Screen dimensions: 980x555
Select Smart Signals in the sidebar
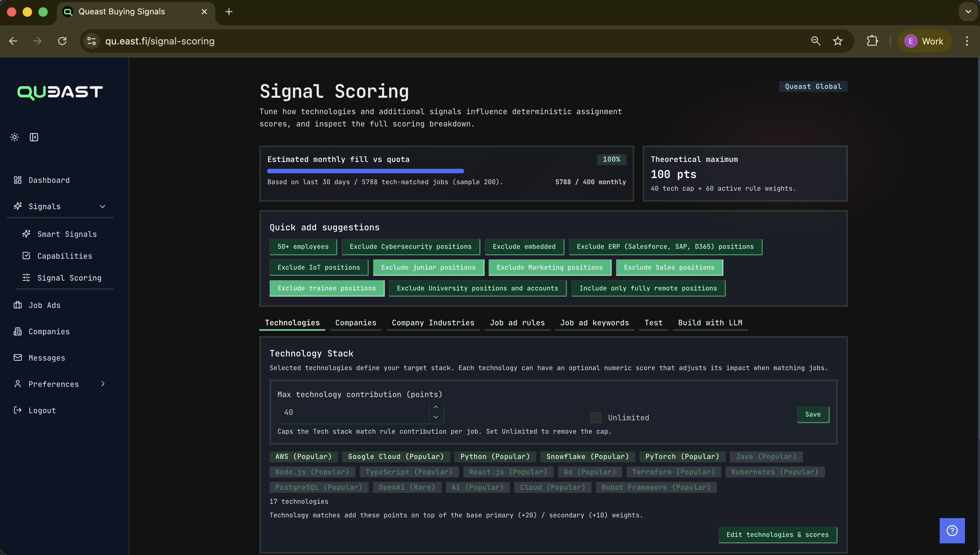[67, 234]
